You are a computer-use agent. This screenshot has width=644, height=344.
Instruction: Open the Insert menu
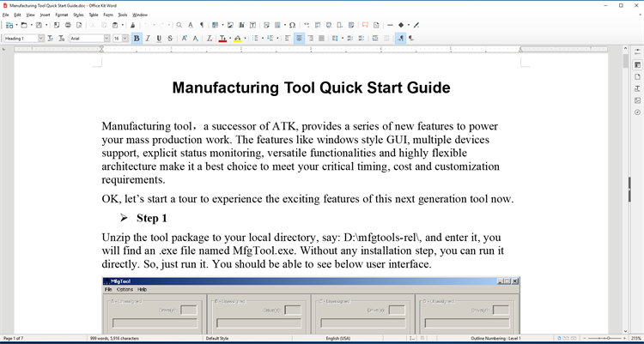point(46,15)
